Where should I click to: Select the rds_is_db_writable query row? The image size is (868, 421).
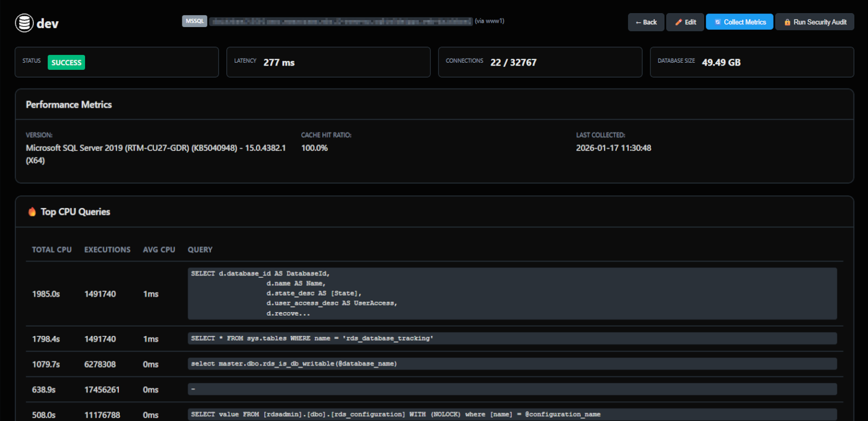click(512, 363)
